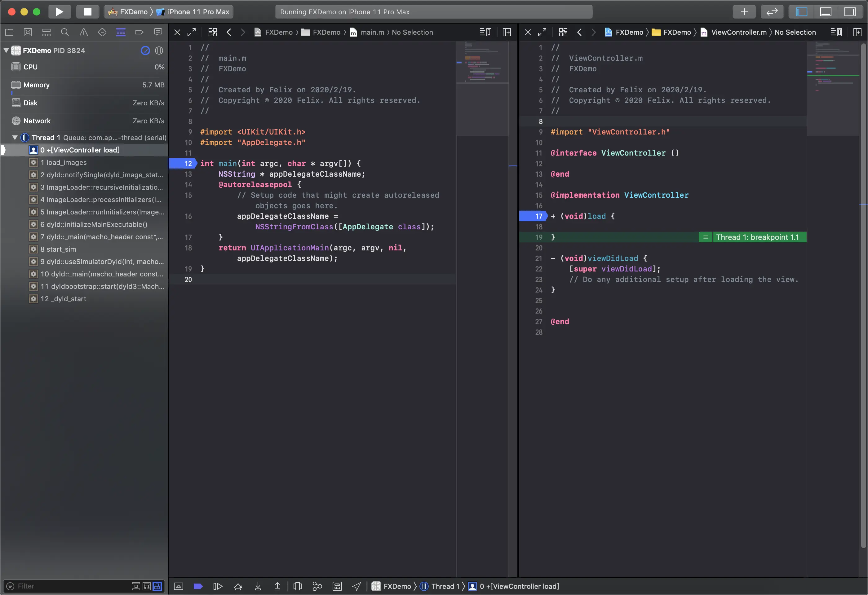Click the Step over debug icon
This screenshot has width=868, height=595.
pos(238,586)
